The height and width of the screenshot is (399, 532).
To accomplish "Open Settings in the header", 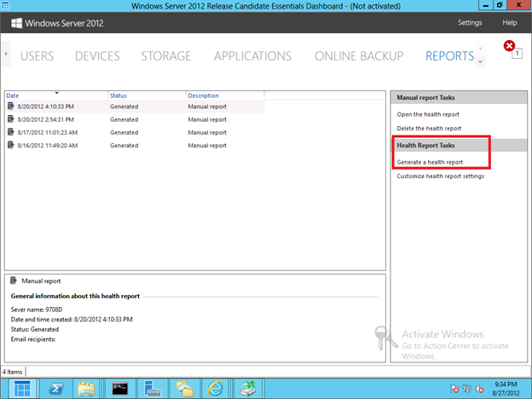I will tap(470, 23).
